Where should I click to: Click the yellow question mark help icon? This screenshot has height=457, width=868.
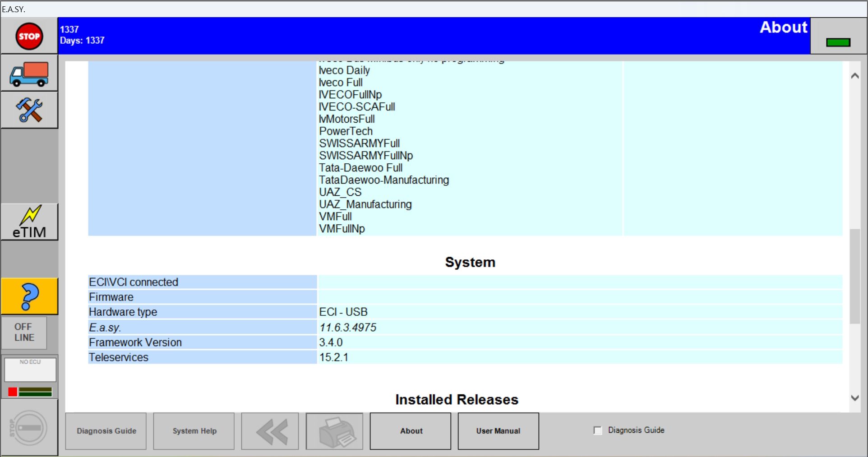point(29,296)
